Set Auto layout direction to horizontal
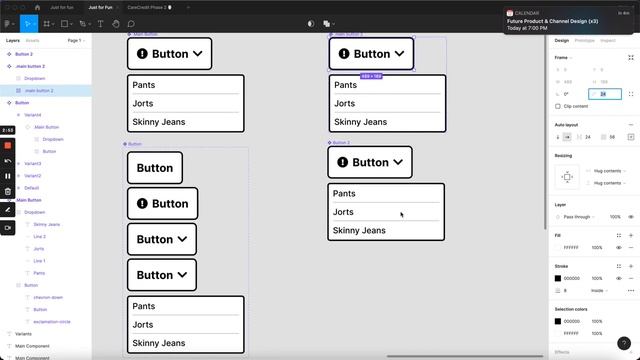The width and height of the screenshot is (640, 360). click(567, 137)
